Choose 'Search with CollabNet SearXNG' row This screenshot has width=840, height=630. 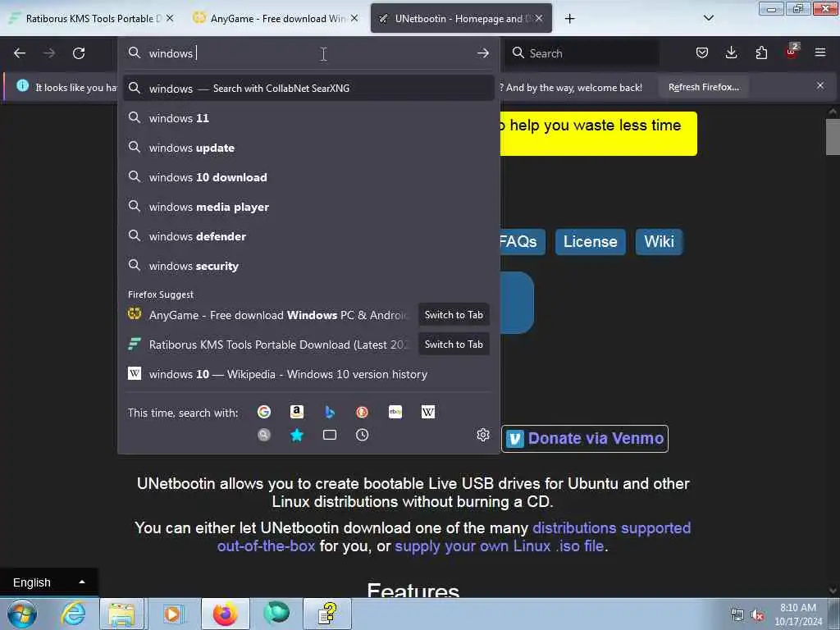click(308, 89)
